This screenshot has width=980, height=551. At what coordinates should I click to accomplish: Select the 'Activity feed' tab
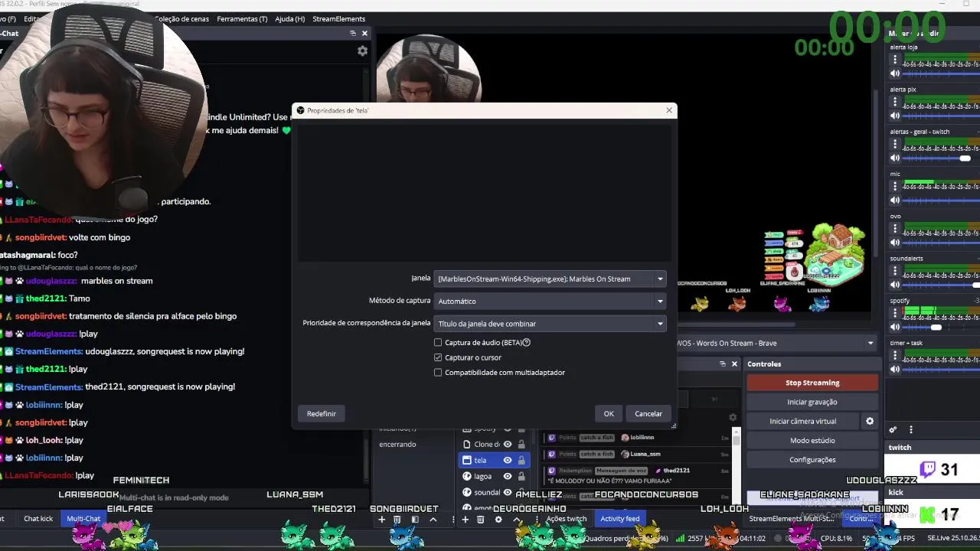pos(620,519)
